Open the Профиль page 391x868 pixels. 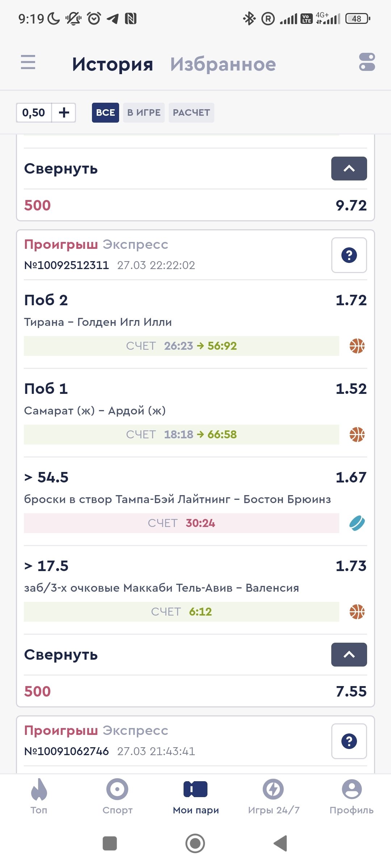[x=351, y=796]
